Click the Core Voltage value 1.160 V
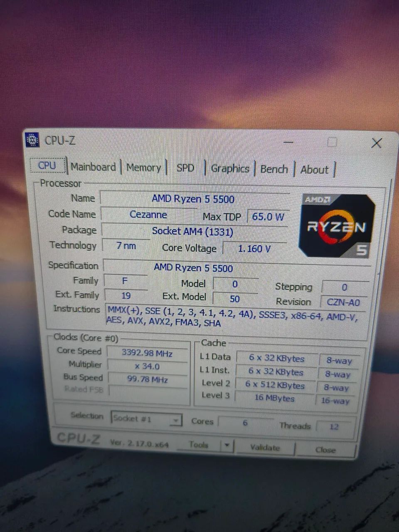Screen dimensions: 399x532 (x=254, y=249)
